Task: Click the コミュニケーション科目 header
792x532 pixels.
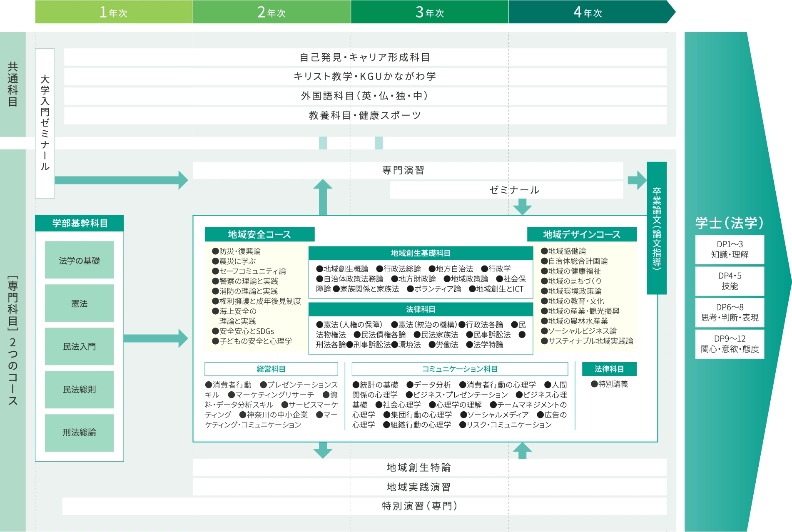Action: tap(460, 369)
